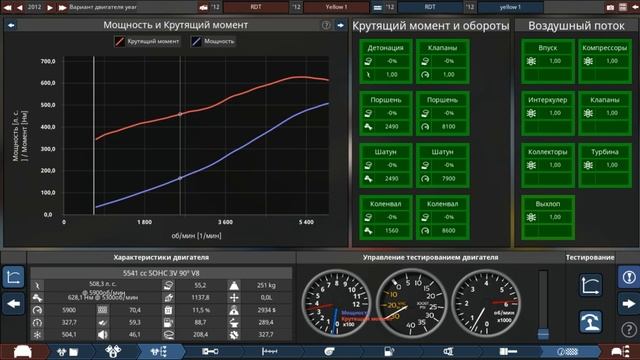
Task: Click the engine title 5541 cc SOHC 3V
Action: (x=161, y=273)
